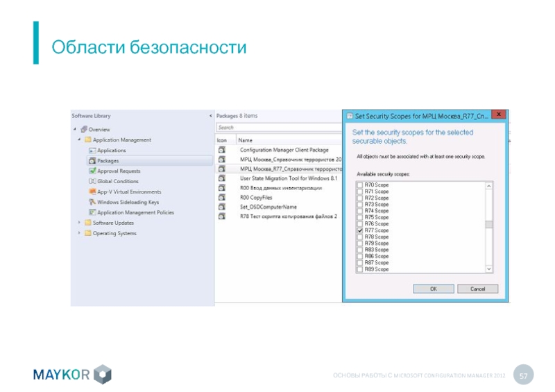Click package icon for R00 Ввод данных row
The width and height of the screenshot is (555, 392).
click(x=222, y=188)
